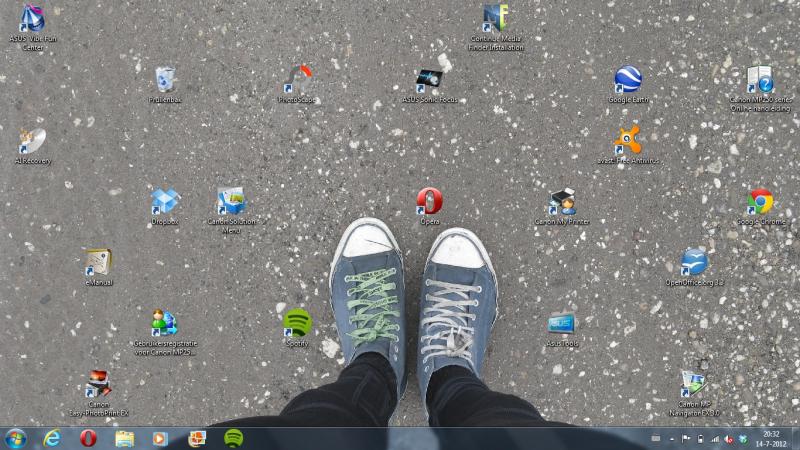This screenshot has width=800, height=450.
Task: Select Continue Media Finder Installation icon
Action: [x=496, y=27]
